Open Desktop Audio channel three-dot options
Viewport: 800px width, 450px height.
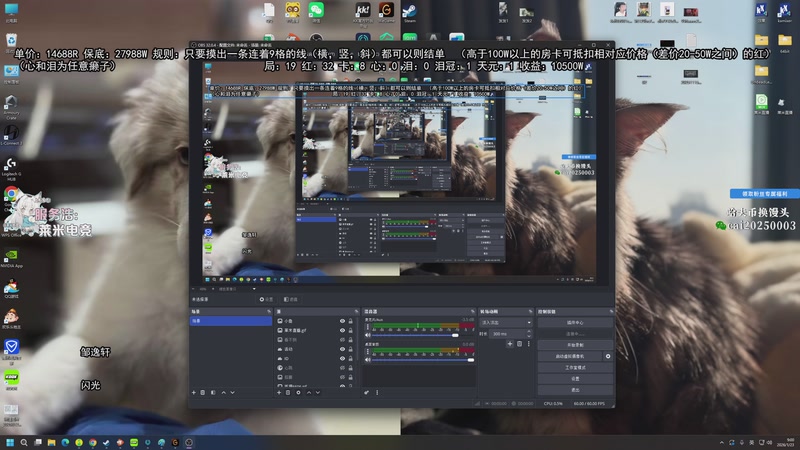[x=367, y=352]
